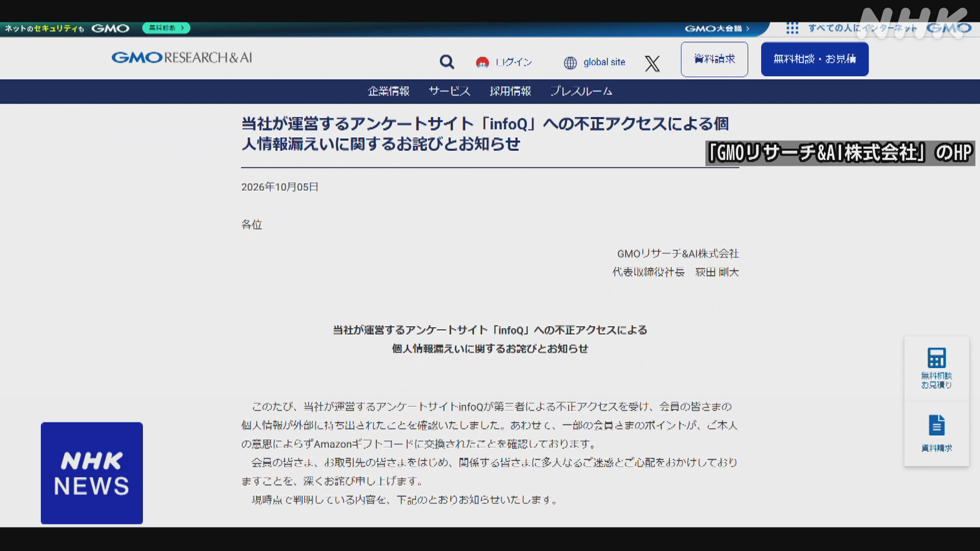Click the 資料請求 outlined button
This screenshot has width=980, height=551.
[715, 59]
